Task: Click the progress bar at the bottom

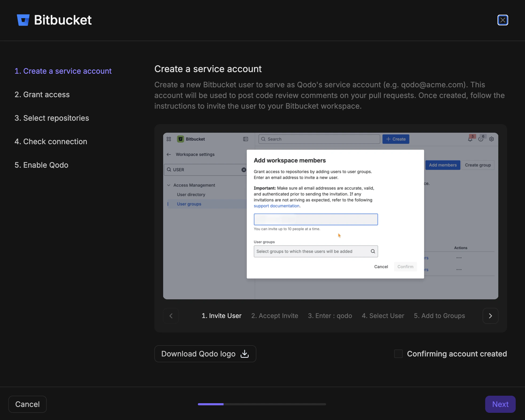Action: [262, 404]
